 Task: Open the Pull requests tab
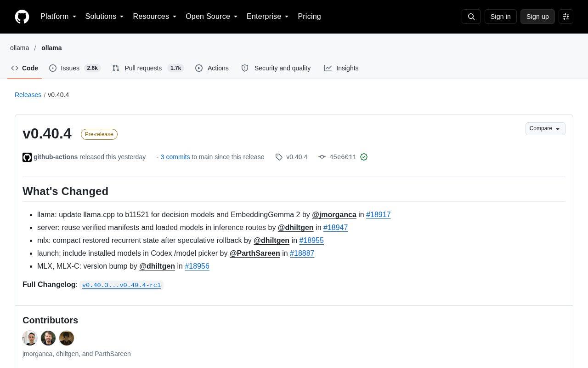[148, 68]
